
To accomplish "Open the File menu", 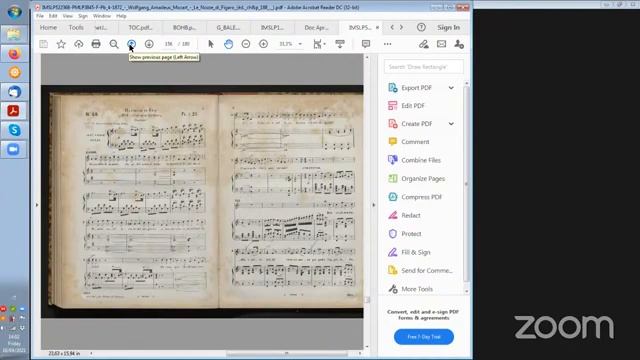I will (40, 16).
